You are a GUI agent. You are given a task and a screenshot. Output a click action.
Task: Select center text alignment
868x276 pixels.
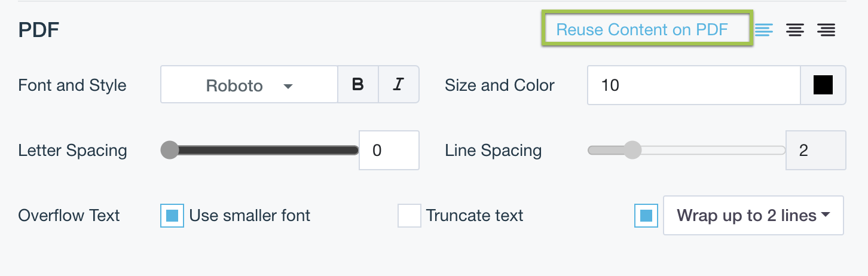tap(795, 29)
